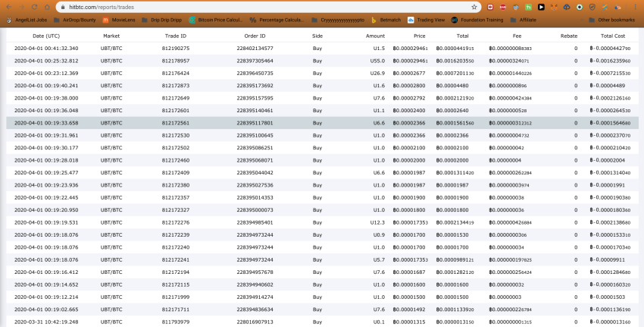Open the Drip Drip Dripp bookmark folder
Image resolution: width=644 pixels, height=327 pixels.
pyautogui.click(x=161, y=20)
